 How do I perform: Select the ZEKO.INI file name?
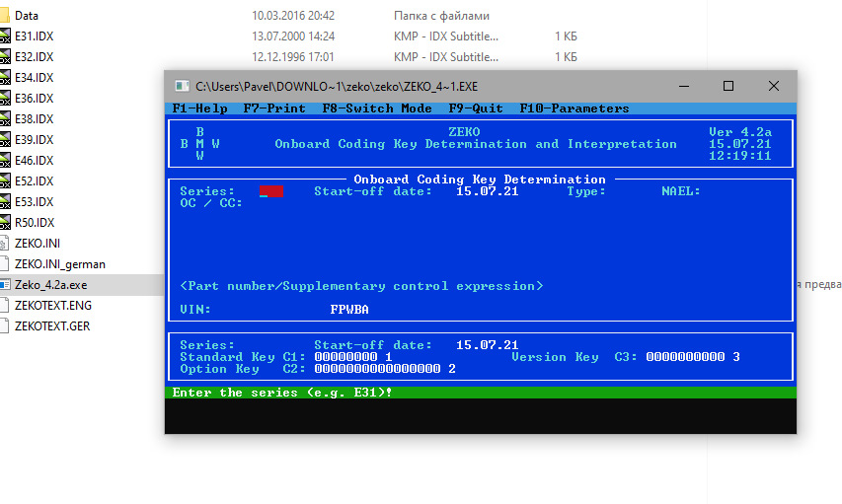[x=38, y=244]
